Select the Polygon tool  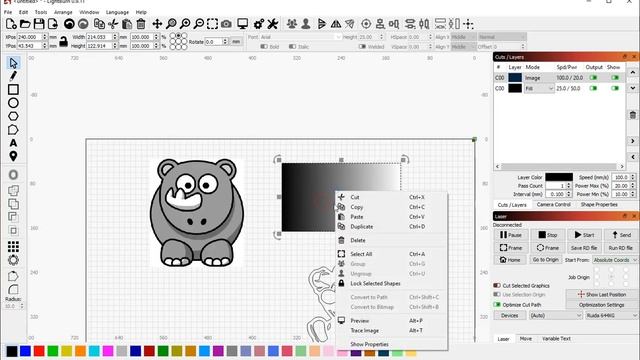(x=13, y=116)
